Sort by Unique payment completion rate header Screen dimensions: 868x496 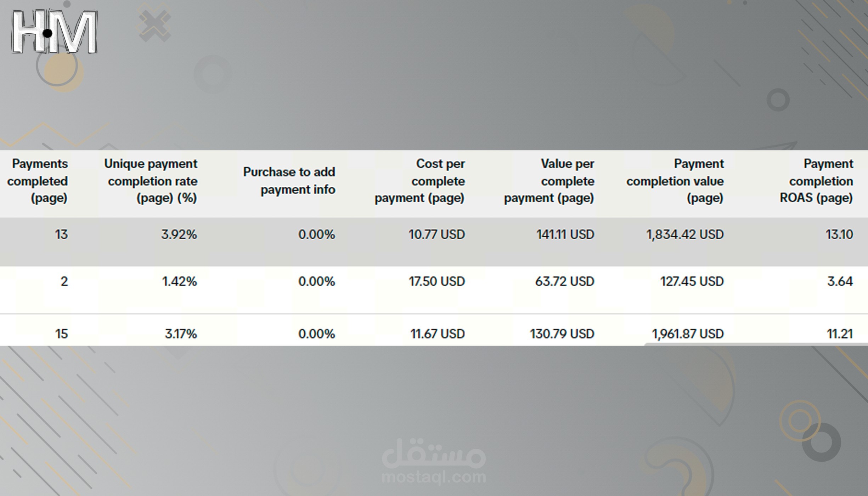point(151,181)
